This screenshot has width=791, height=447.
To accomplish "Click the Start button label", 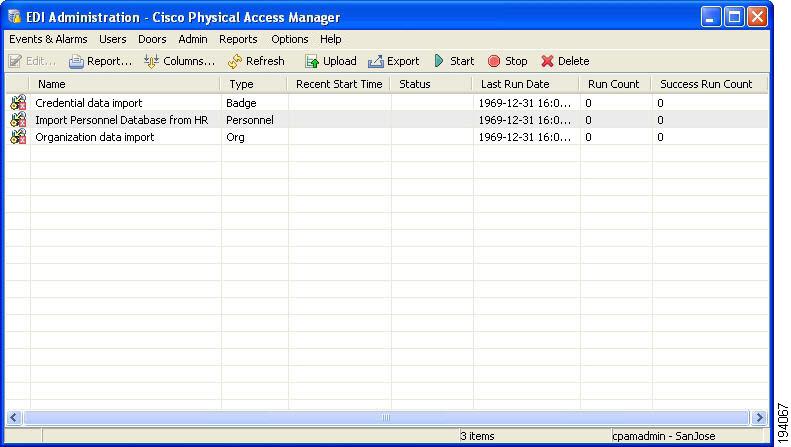I will [462, 61].
